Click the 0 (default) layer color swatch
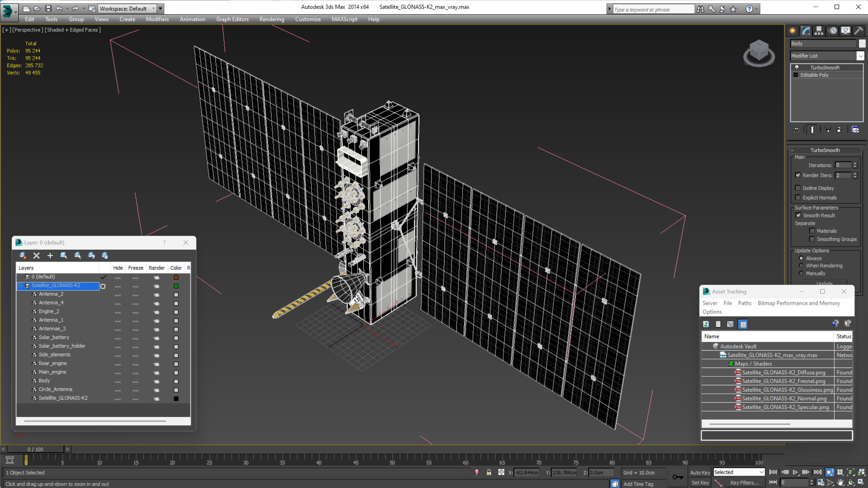 pos(176,278)
